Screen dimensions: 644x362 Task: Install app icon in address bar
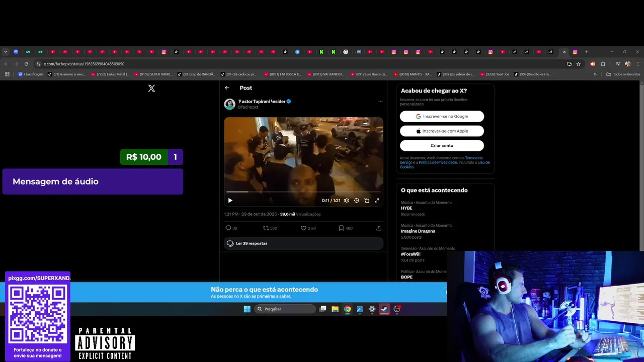569,64
